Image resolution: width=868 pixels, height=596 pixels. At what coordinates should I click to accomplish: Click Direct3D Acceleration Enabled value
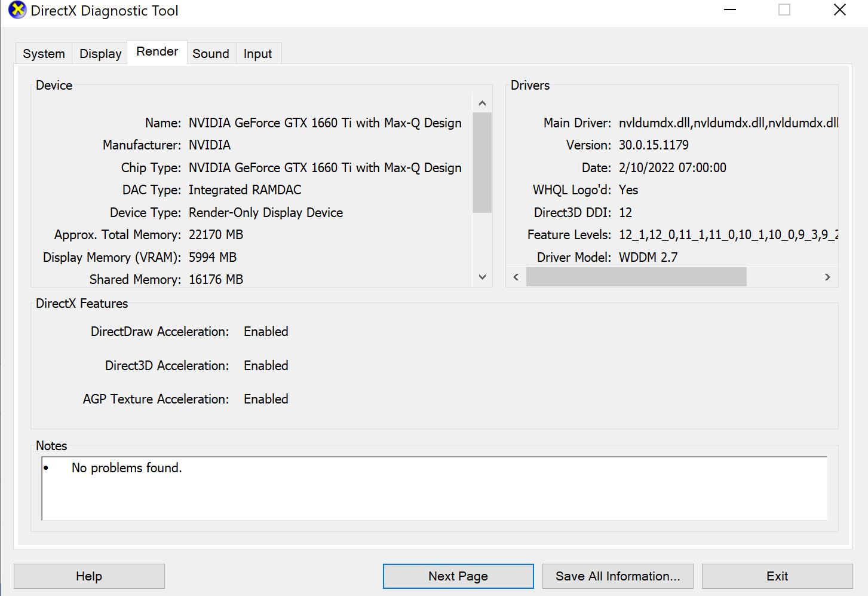266,366
